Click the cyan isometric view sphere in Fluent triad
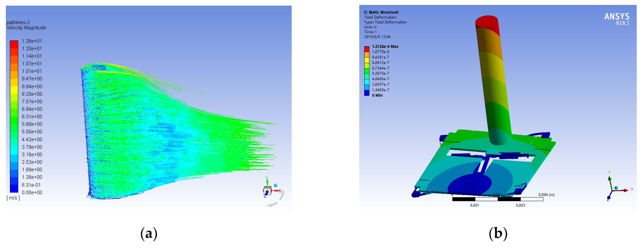644x250 pixels. [x=276, y=185]
